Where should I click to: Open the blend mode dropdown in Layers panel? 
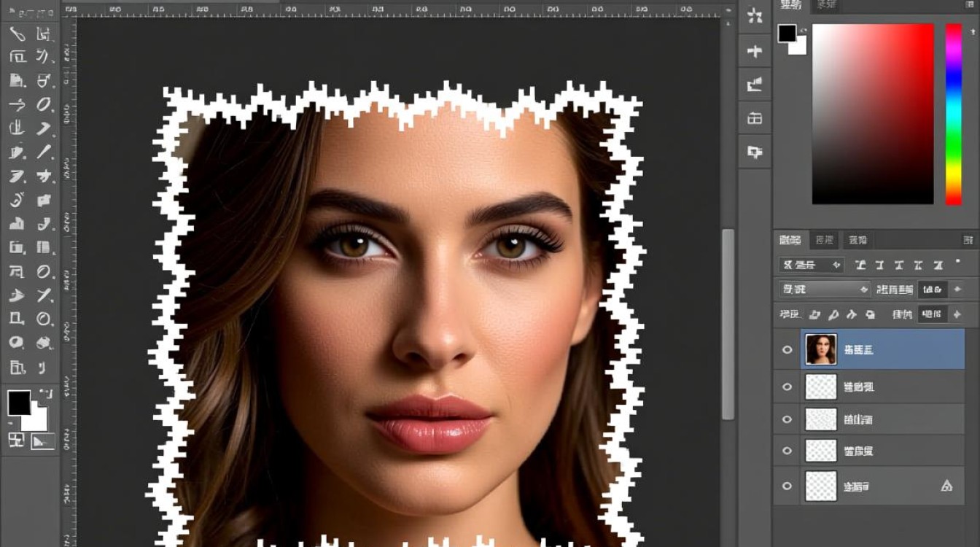tap(824, 289)
